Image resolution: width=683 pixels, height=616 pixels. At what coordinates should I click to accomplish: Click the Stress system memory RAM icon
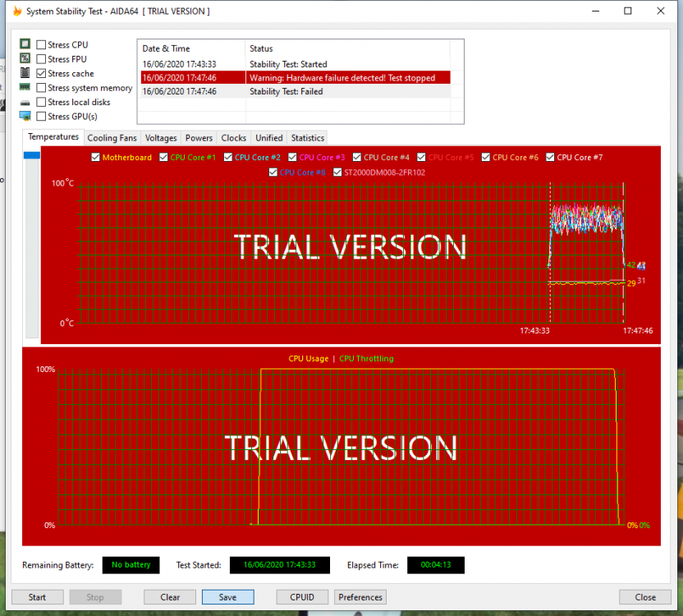25,87
